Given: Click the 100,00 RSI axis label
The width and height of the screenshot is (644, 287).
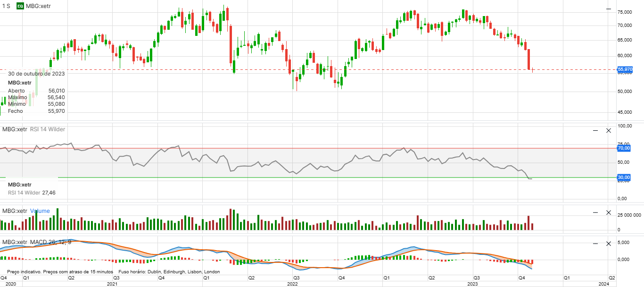Looking at the screenshot, I should click(625, 127).
